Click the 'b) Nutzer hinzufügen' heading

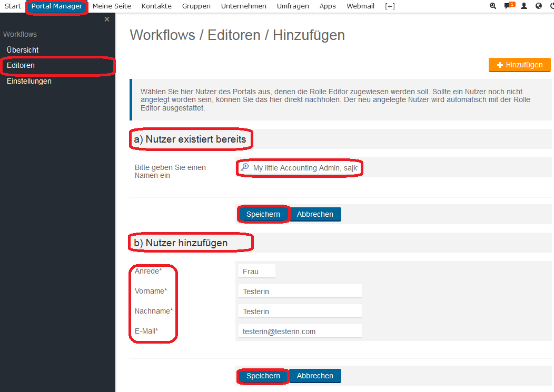181,243
